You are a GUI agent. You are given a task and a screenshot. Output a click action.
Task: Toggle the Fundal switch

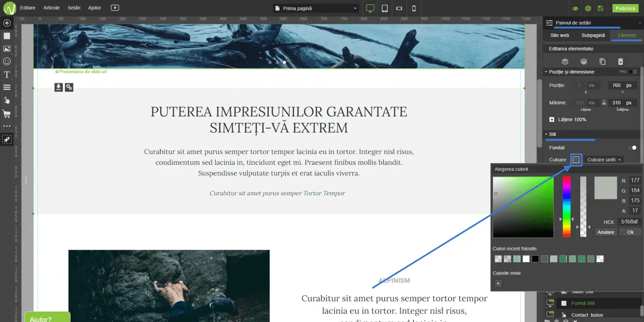point(632,148)
